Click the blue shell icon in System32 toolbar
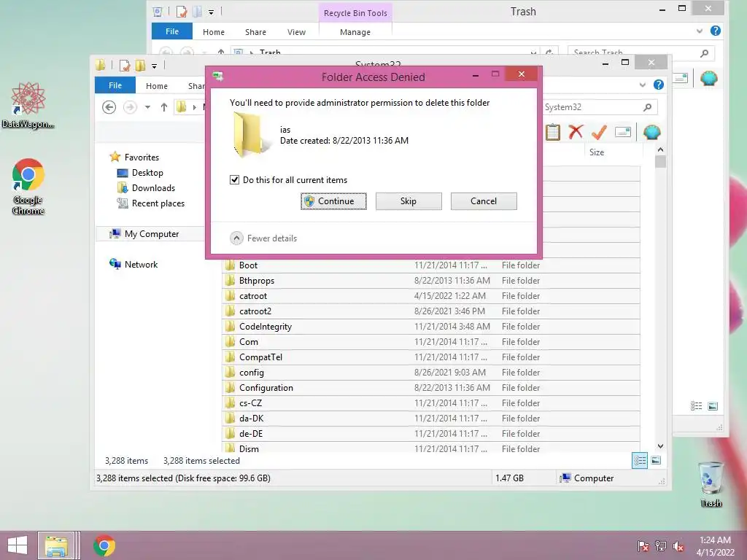The height and width of the screenshot is (560, 747). click(651, 132)
